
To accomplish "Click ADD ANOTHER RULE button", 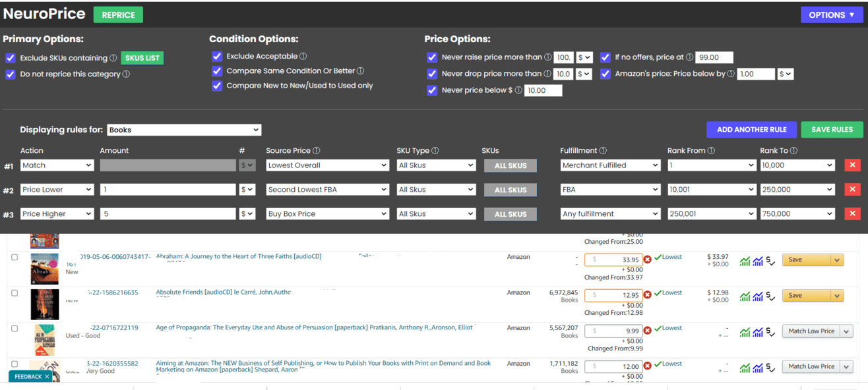I will tap(751, 130).
